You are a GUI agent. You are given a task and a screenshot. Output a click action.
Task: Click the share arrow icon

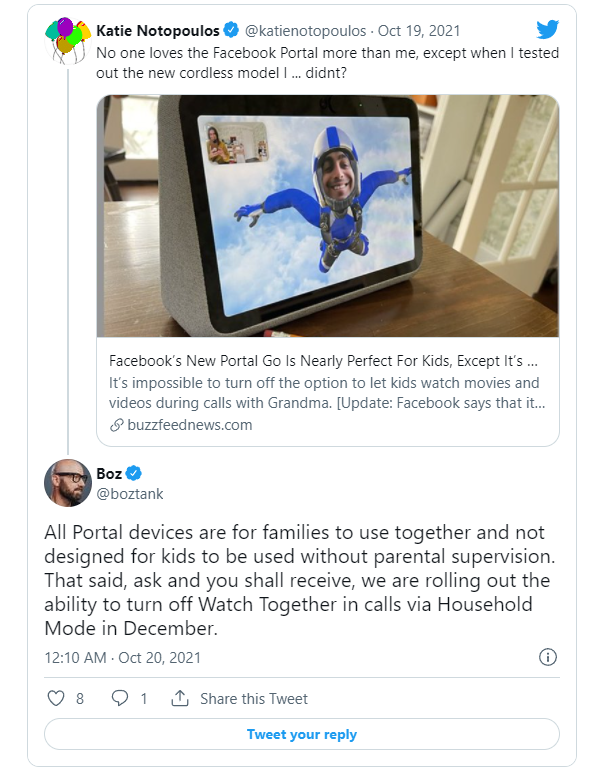tap(180, 698)
